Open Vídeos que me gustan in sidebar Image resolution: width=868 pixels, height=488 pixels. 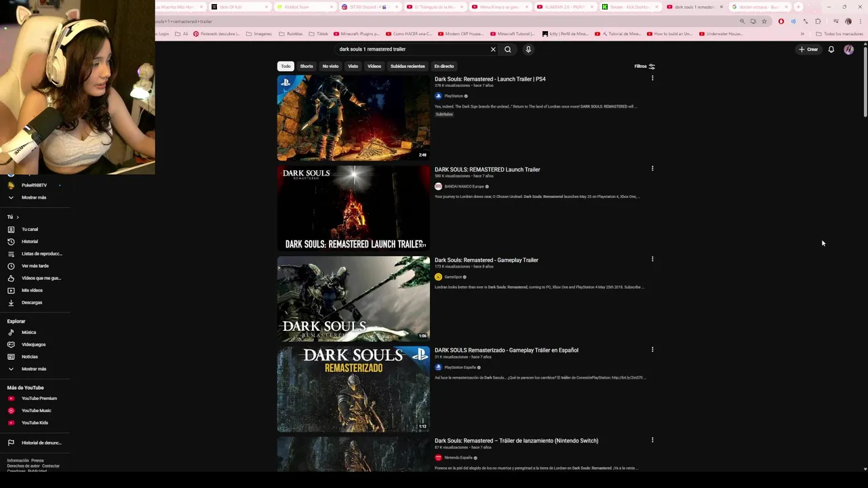35,278
